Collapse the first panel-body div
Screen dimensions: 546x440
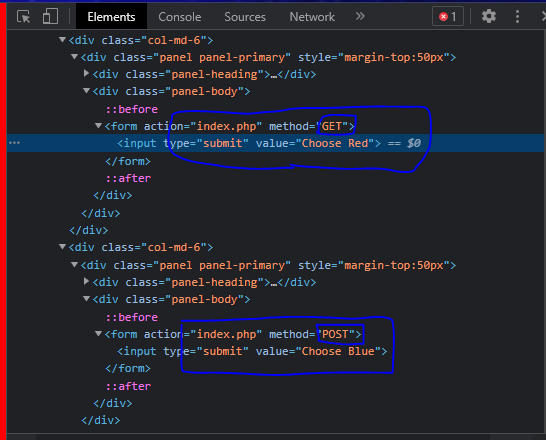(x=86, y=91)
